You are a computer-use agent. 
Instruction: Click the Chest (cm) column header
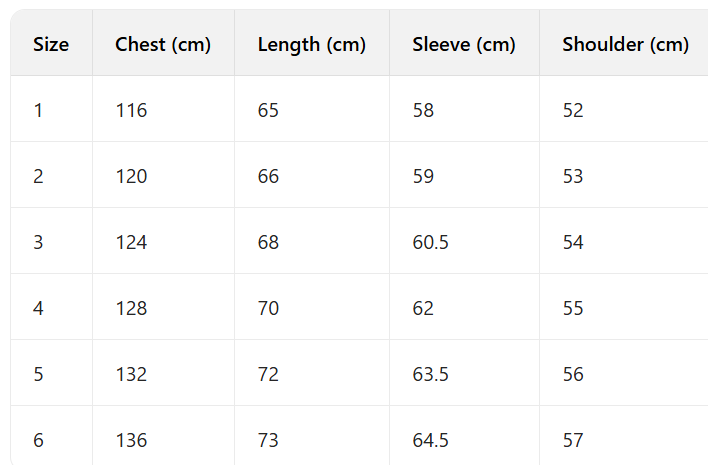(x=163, y=44)
